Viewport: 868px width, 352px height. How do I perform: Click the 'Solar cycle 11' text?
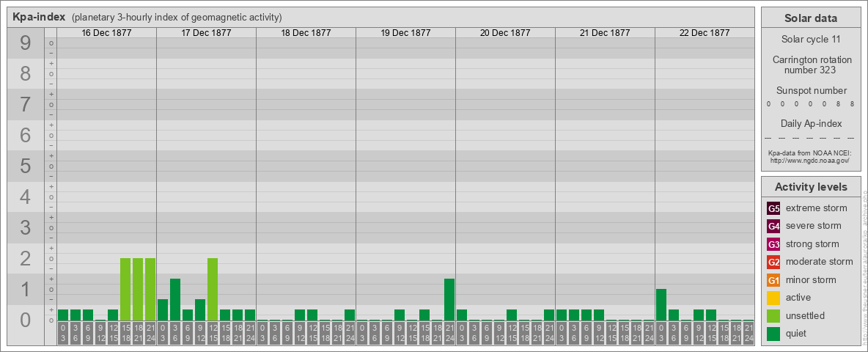810,40
